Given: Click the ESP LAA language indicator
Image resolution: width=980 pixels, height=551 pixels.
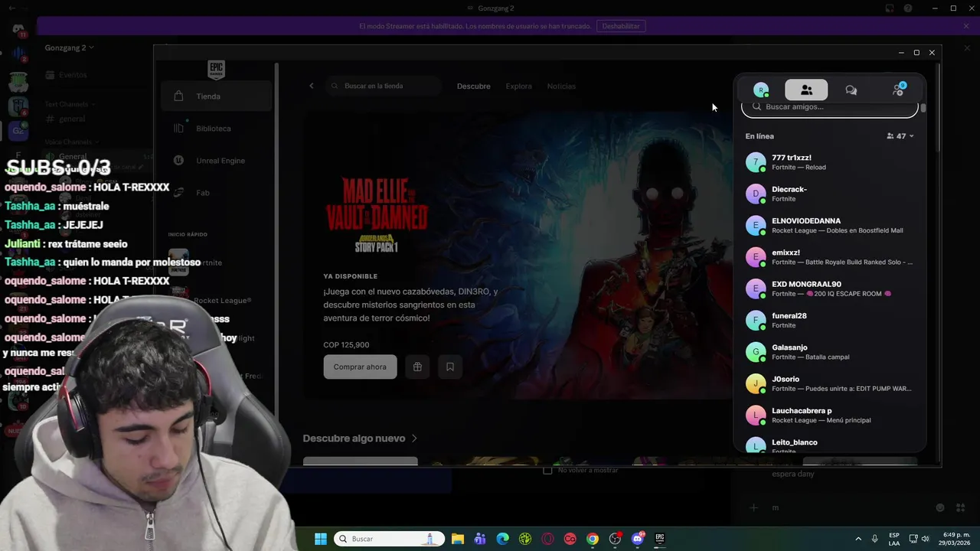Looking at the screenshot, I should [894, 539].
